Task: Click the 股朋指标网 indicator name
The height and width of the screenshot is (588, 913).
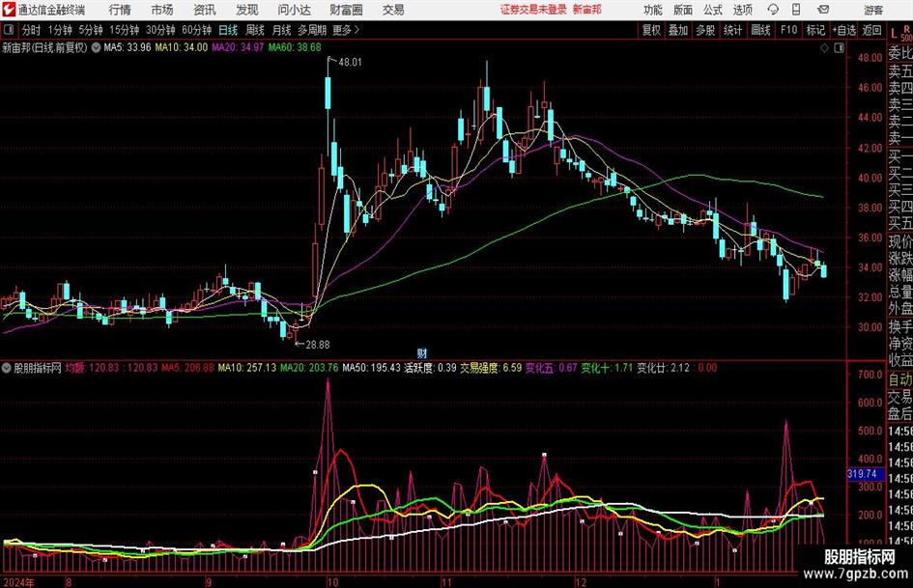Action: click(38, 368)
